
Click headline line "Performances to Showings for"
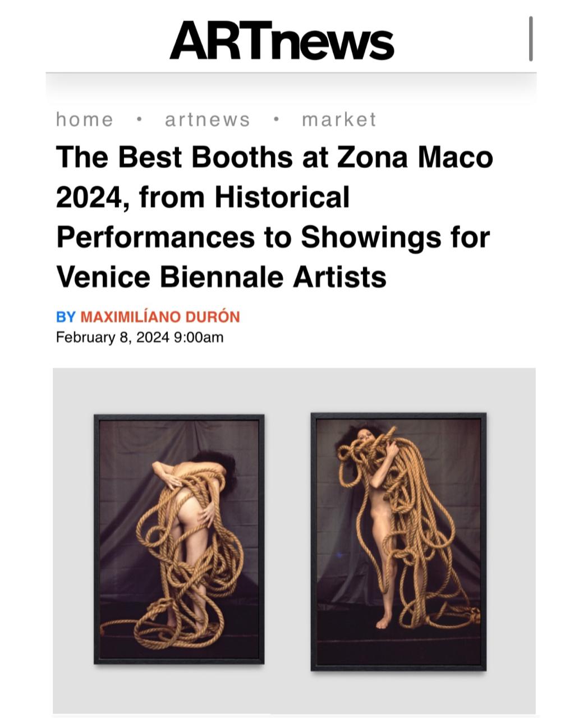[x=273, y=237]
